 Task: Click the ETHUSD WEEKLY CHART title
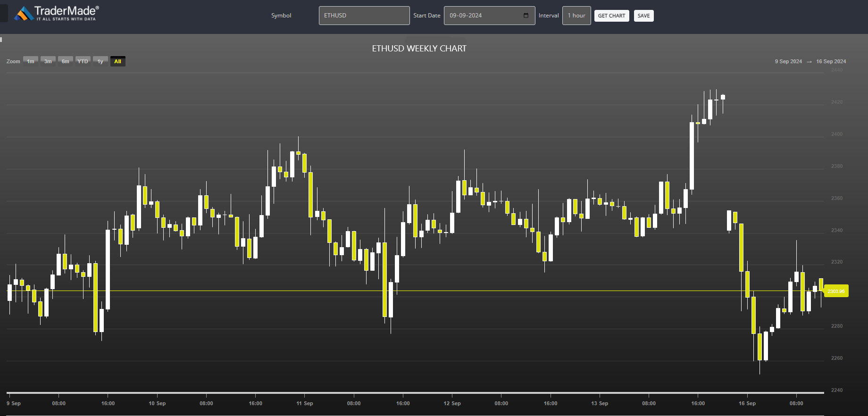pos(419,49)
